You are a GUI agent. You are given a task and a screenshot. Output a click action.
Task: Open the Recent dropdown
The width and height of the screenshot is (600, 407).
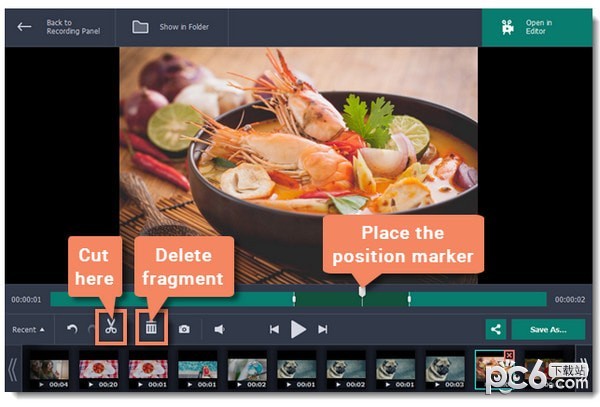pyautogui.click(x=28, y=328)
